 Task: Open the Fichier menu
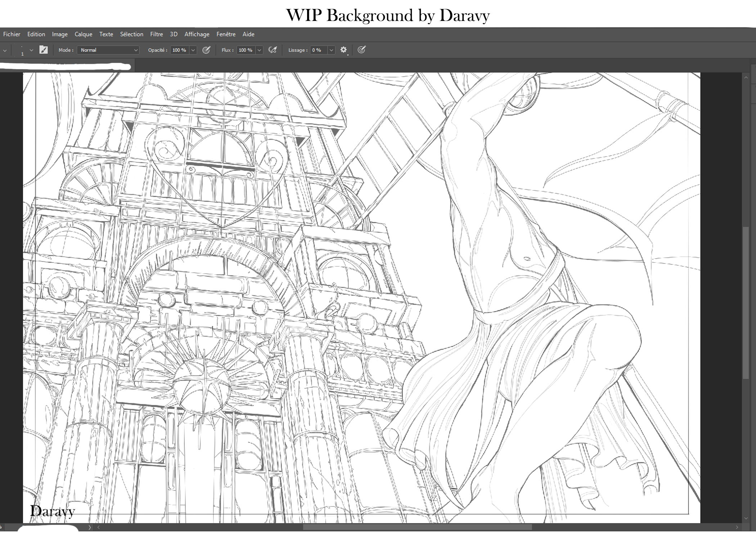tap(12, 34)
